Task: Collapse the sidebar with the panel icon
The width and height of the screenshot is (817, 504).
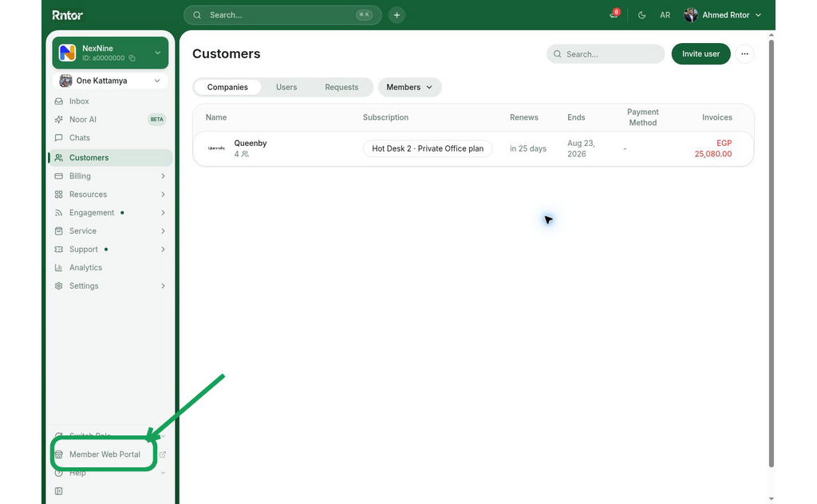Action: (x=59, y=491)
